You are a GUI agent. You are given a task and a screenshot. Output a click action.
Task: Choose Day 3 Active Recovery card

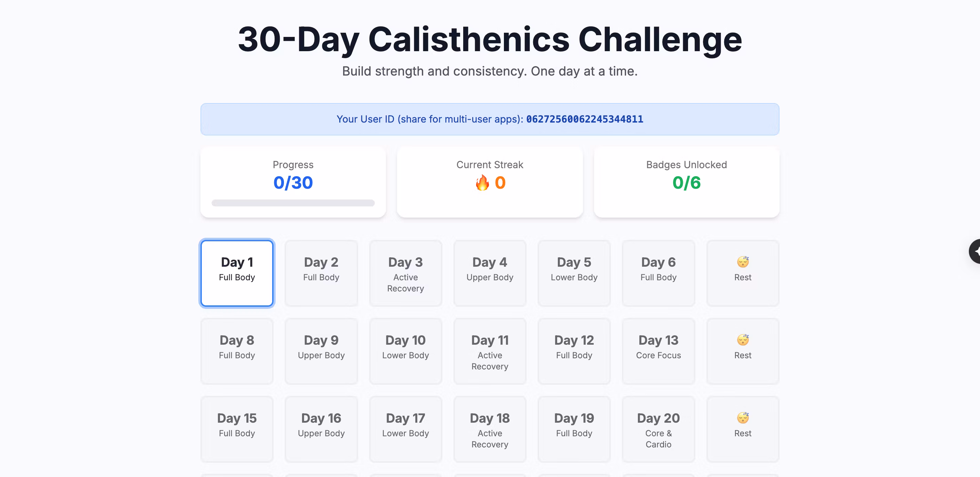pos(405,273)
